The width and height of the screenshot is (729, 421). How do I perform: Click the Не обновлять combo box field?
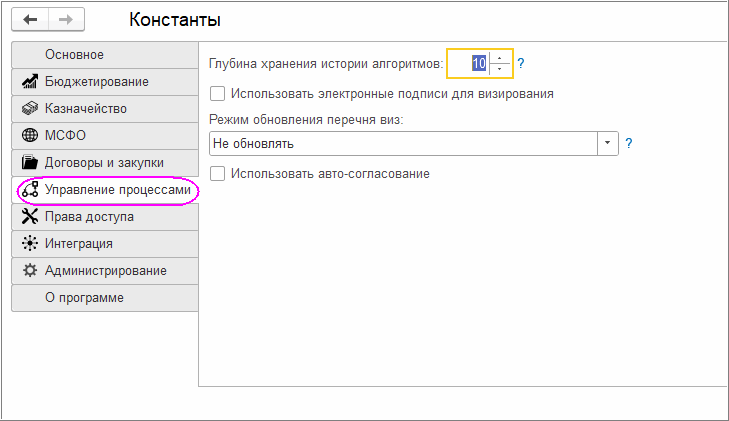[402, 144]
